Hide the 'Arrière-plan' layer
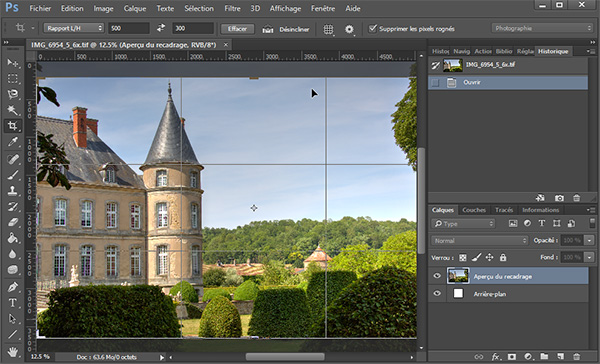Viewport: 600px width, 364px height. coord(437,294)
